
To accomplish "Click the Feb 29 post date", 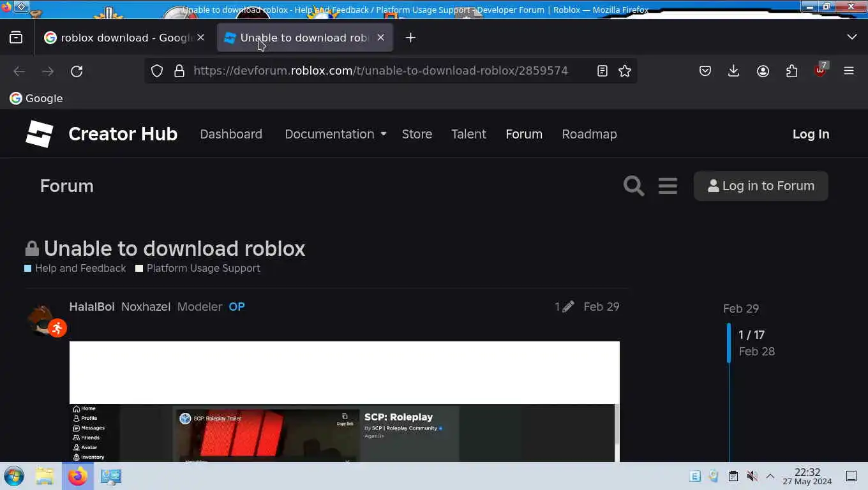I will coord(601,307).
